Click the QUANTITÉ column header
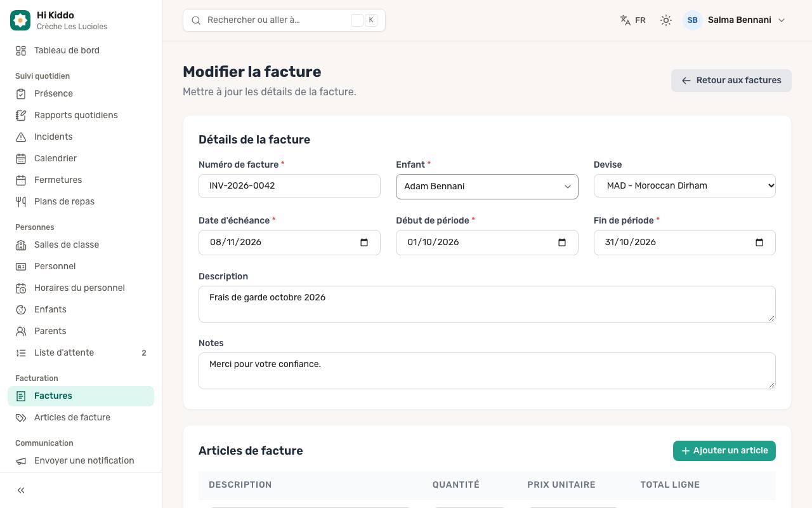 coord(456,485)
